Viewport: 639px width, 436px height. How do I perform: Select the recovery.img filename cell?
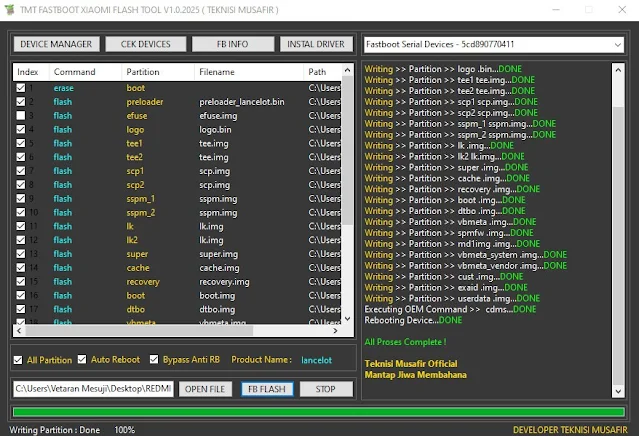point(224,282)
